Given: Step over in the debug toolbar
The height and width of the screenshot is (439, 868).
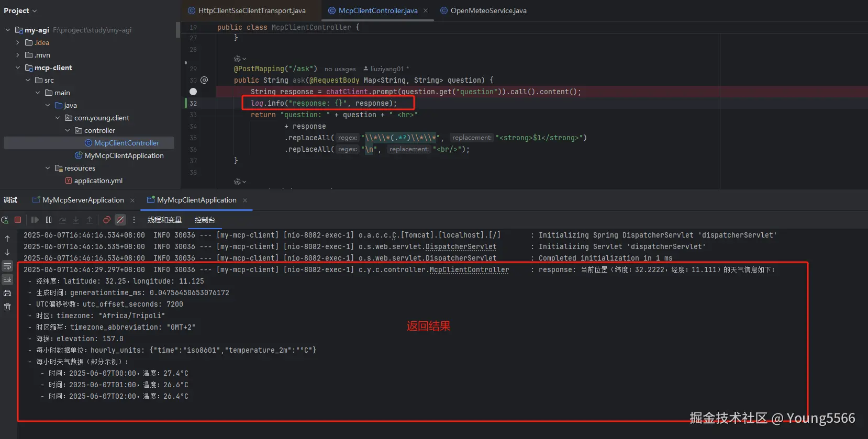Looking at the screenshot, I should coord(62,220).
